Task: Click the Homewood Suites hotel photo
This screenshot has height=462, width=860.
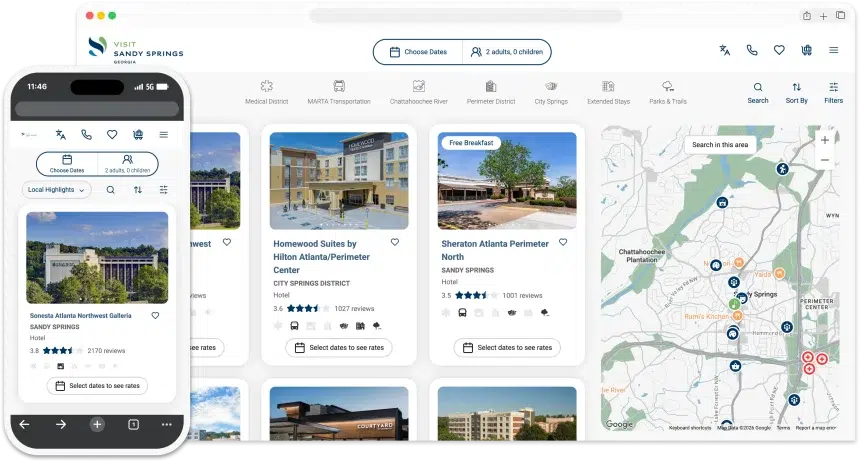Action: coord(339,181)
